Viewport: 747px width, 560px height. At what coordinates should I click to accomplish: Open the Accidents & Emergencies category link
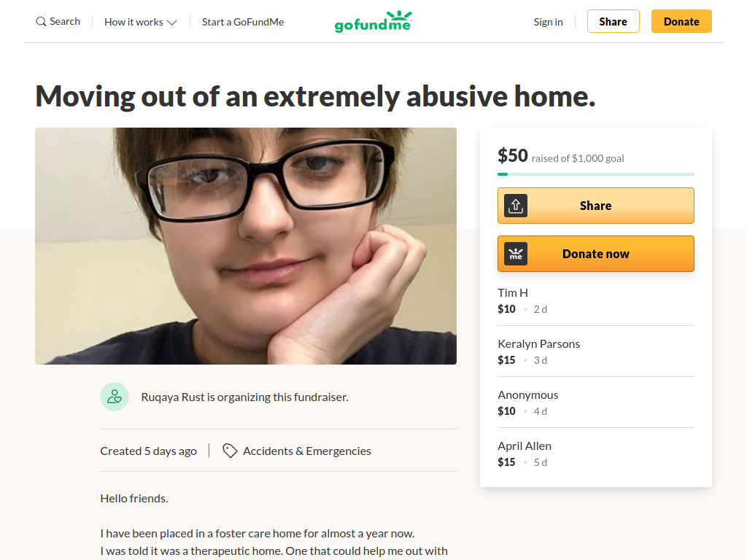tap(307, 451)
